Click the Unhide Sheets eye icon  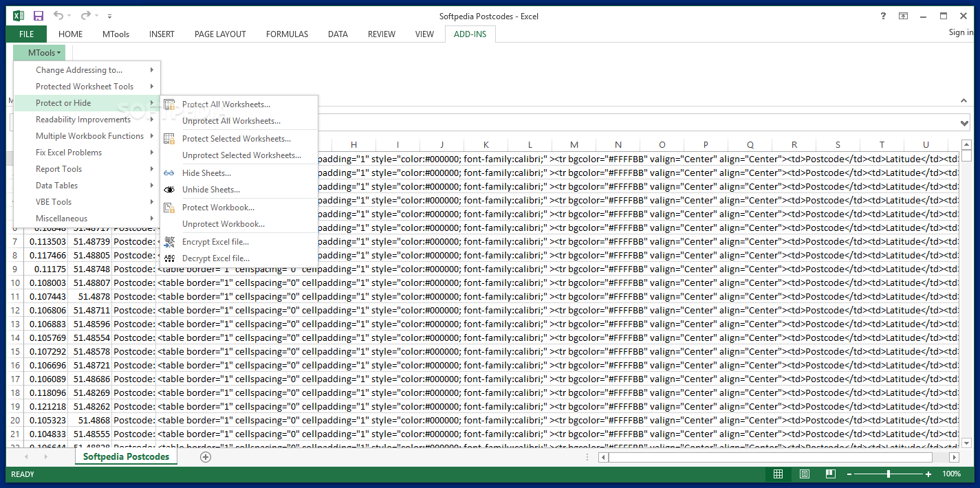(x=169, y=190)
